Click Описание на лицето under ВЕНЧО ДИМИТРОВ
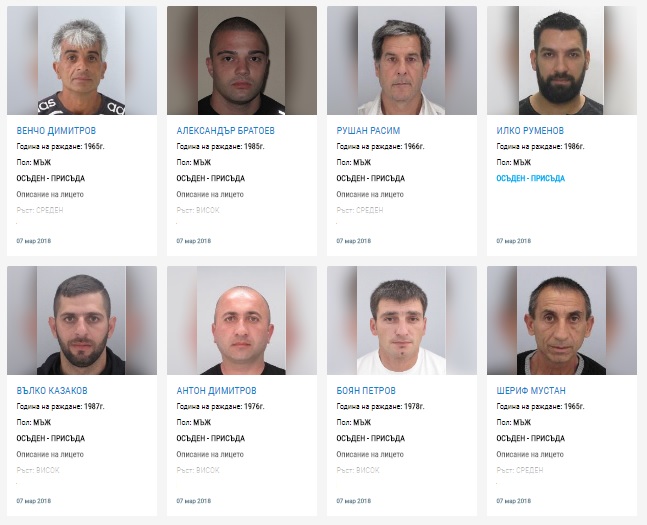 coord(50,194)
